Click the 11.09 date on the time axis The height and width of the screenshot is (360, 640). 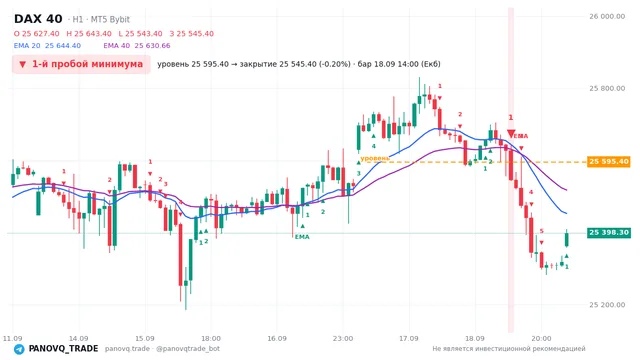(x=12, y=338)
